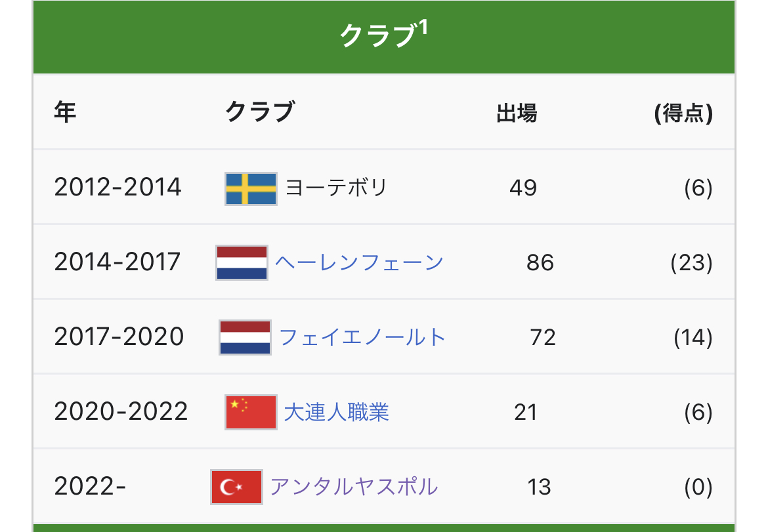Click the Dutch flag next to ヘーレンフェーン
This screenshot has width=768, height=532.
click(x=242, y=263)
